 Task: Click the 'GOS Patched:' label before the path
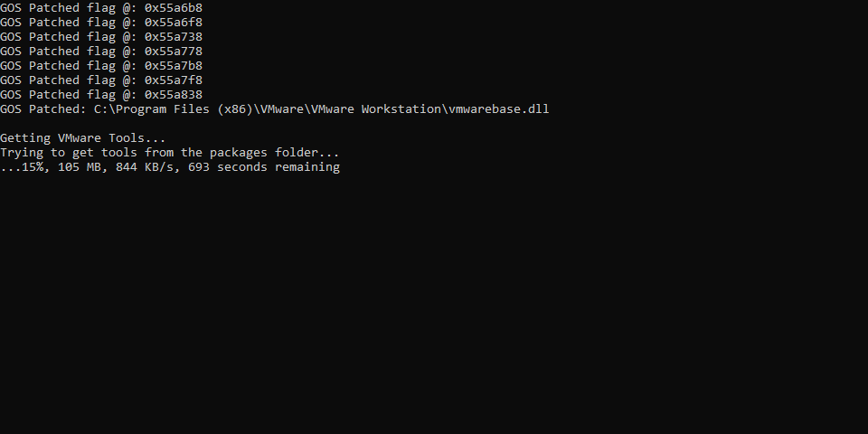(43, 109)
